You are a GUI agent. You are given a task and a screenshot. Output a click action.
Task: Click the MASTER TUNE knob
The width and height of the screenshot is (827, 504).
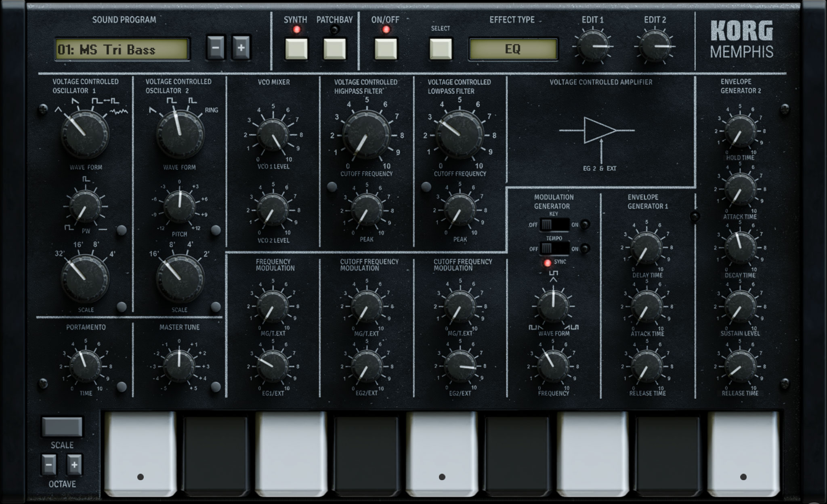click(x=179, y=366)
